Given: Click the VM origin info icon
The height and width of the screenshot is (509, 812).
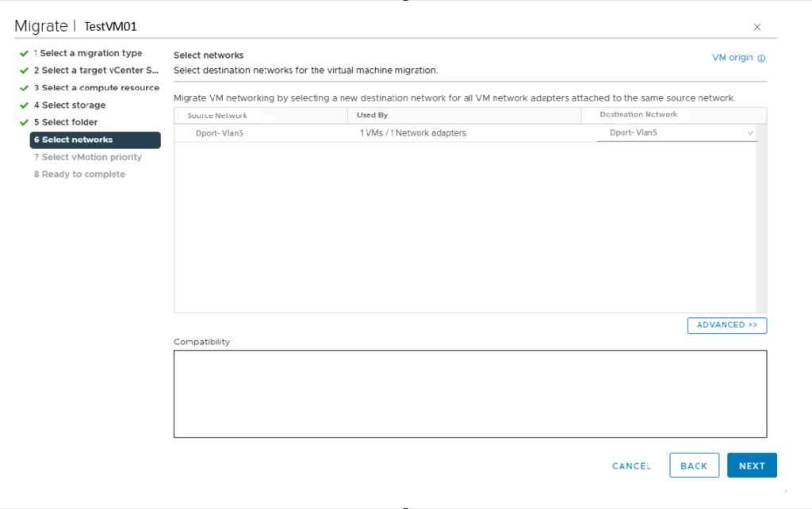Looking at the screenshot, I should click(x=761, y=58).
